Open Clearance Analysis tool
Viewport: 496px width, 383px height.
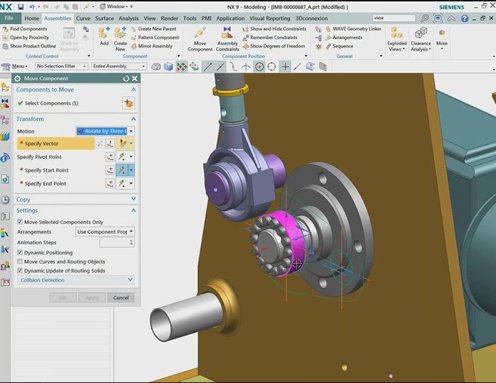click(x=421, y=39)
